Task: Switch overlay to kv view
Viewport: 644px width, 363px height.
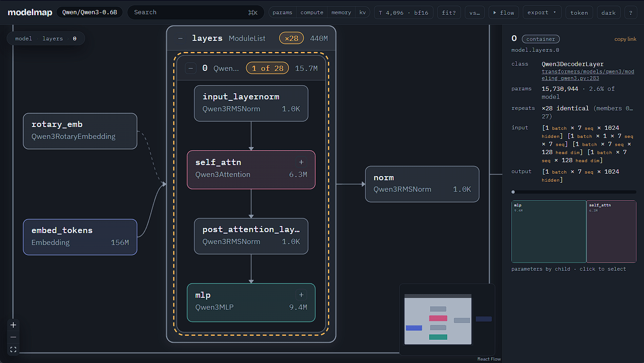Action: [x=363, y=13]
